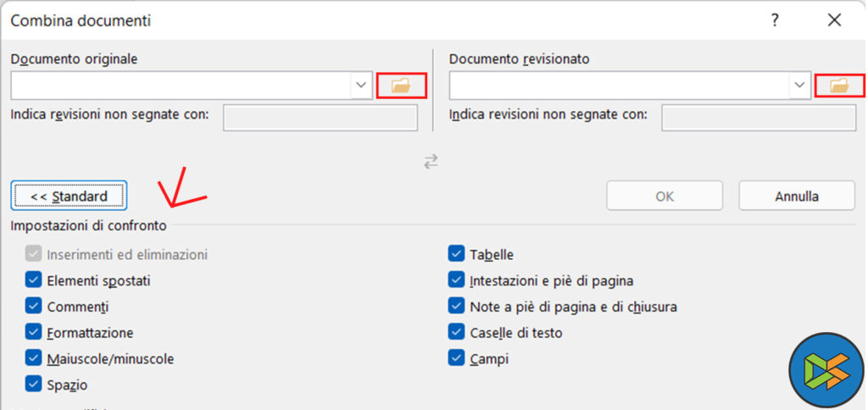Viewport: 868px width, 410px height.
Task: Uncheck Intestazioni e piè di pagina
Action: (x=456, y=280)
